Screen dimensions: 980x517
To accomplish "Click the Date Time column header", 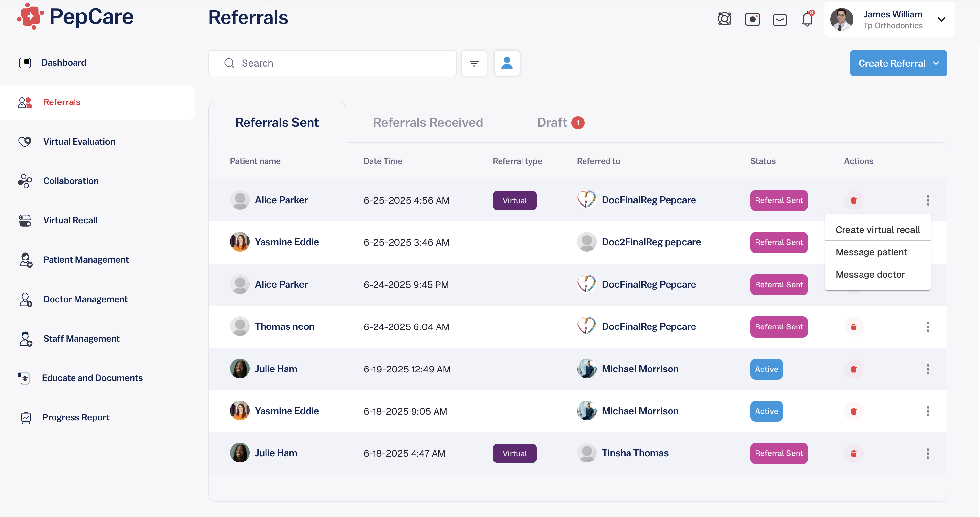I will (x=383, y=161).
